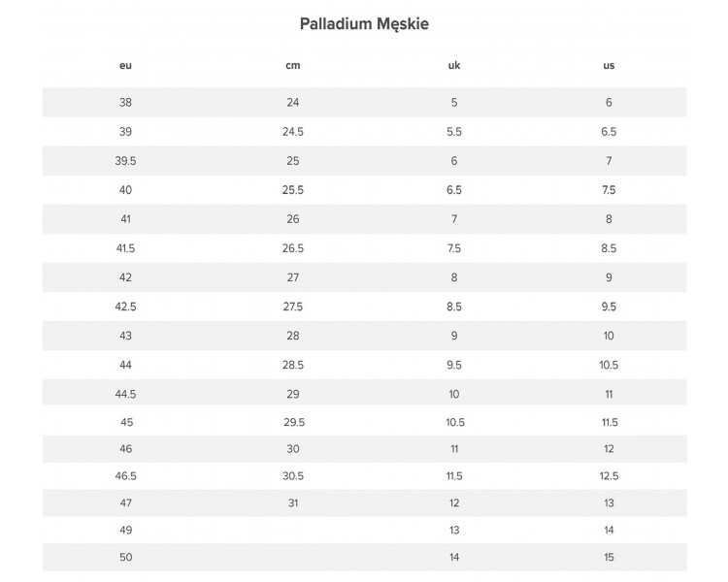728x582 pixels.
Task: Click the 25.5 value in cm column
Action: click(292, 190)
